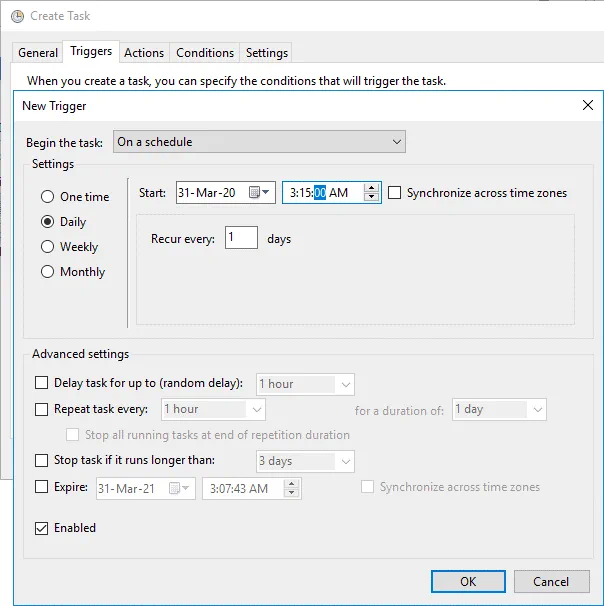Screen dimensions: 604x606
Task: Toggle Stop task if it runs longer
Action: click(42, 461)
